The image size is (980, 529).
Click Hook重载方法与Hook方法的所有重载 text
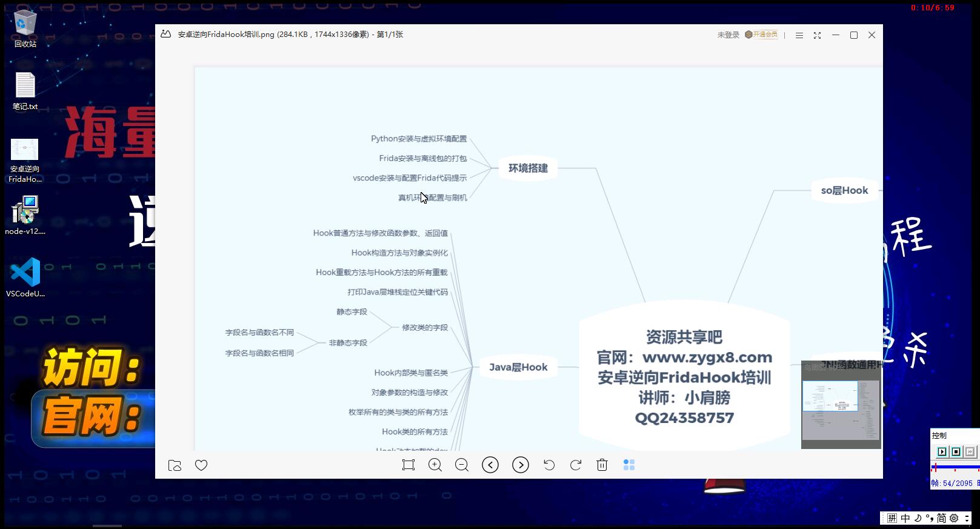click(382, 273)
